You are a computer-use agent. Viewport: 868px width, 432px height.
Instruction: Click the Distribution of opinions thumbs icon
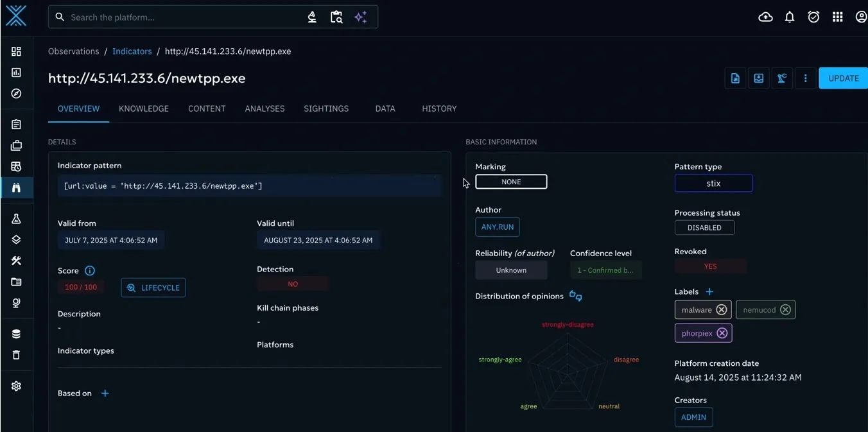576,296
